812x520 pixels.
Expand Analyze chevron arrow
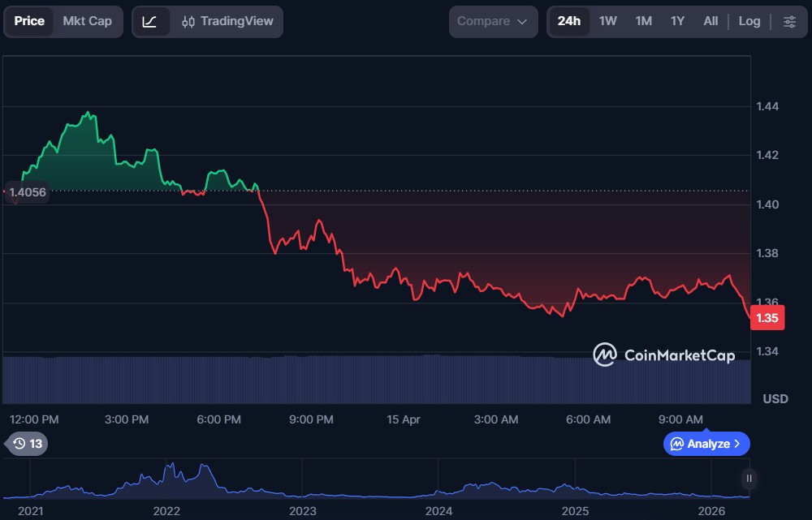click(x=736, y=444)
